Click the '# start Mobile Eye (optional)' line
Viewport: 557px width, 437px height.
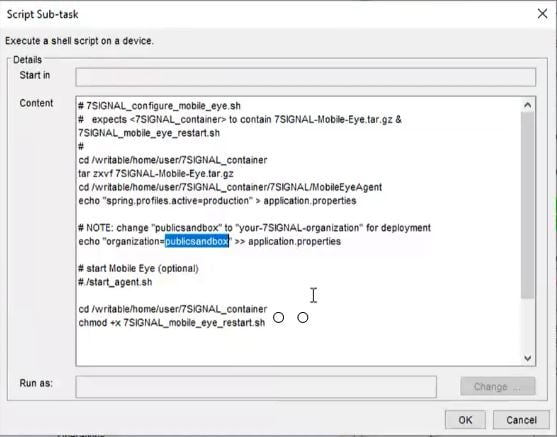(138, 268)
